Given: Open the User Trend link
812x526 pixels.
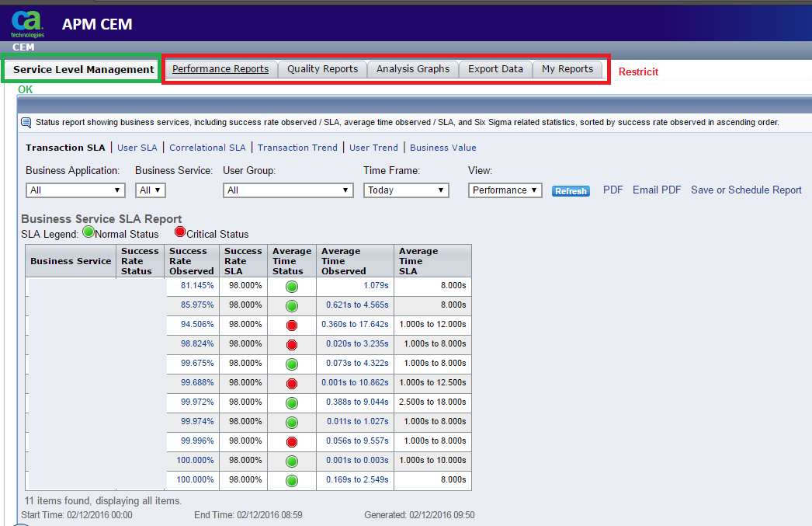Looking at the screenshot, I should (373, 148).
